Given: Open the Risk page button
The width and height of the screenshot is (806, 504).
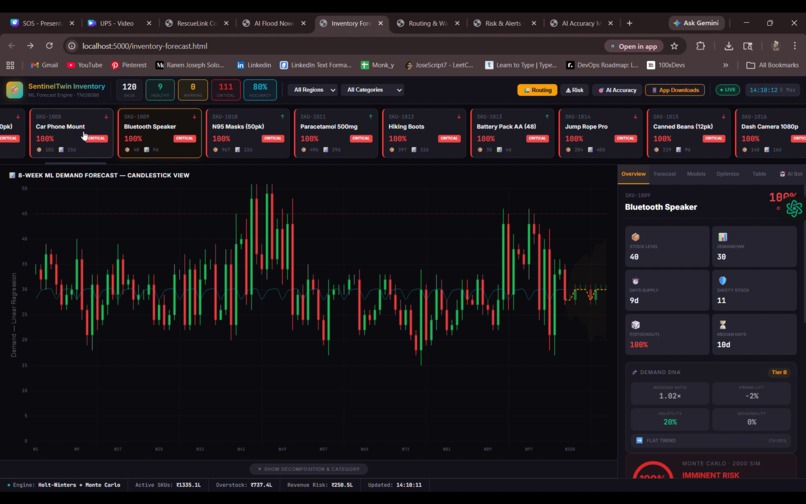Looking at the screenshot, I should coord(574,90).
